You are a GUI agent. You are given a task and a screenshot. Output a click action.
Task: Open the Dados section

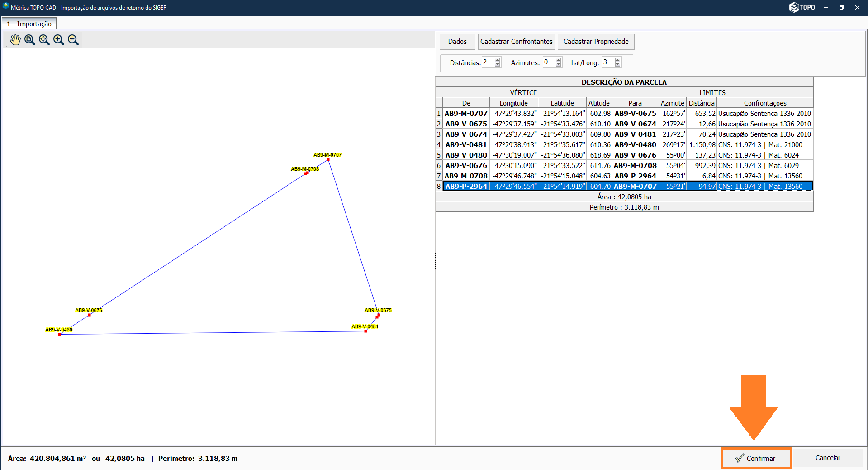tap(457, 42)
